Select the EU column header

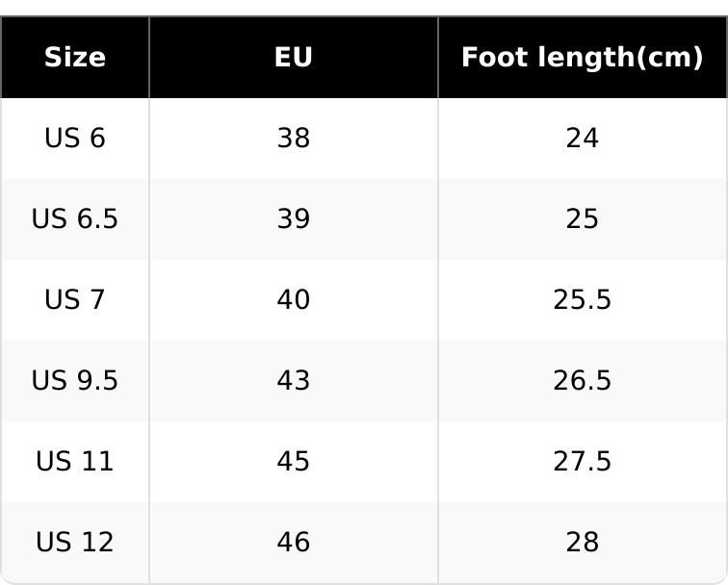[294, 58]
